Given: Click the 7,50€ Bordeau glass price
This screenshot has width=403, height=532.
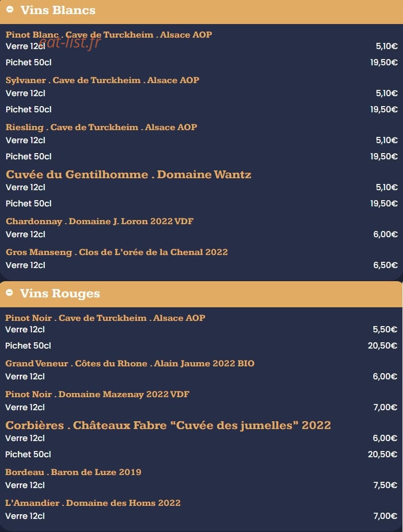Looking at the screenshot, I should pyautogui.click(x=385, y=485).
